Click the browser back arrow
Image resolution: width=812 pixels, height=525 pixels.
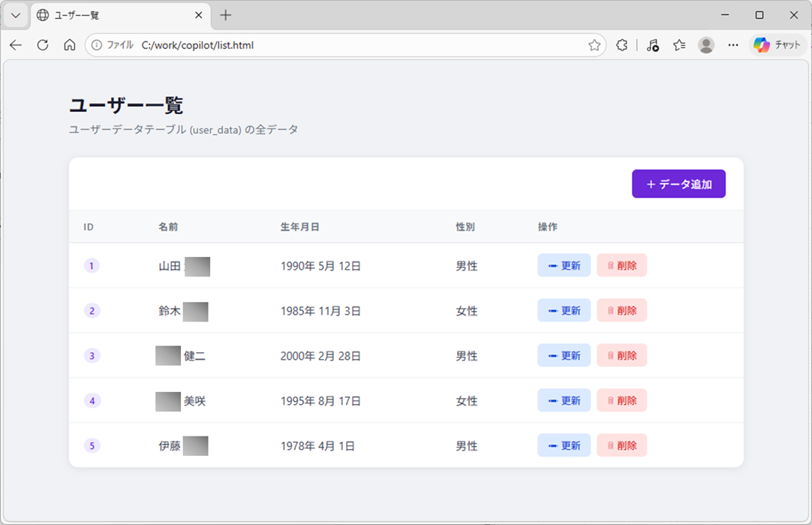[16, 45]
